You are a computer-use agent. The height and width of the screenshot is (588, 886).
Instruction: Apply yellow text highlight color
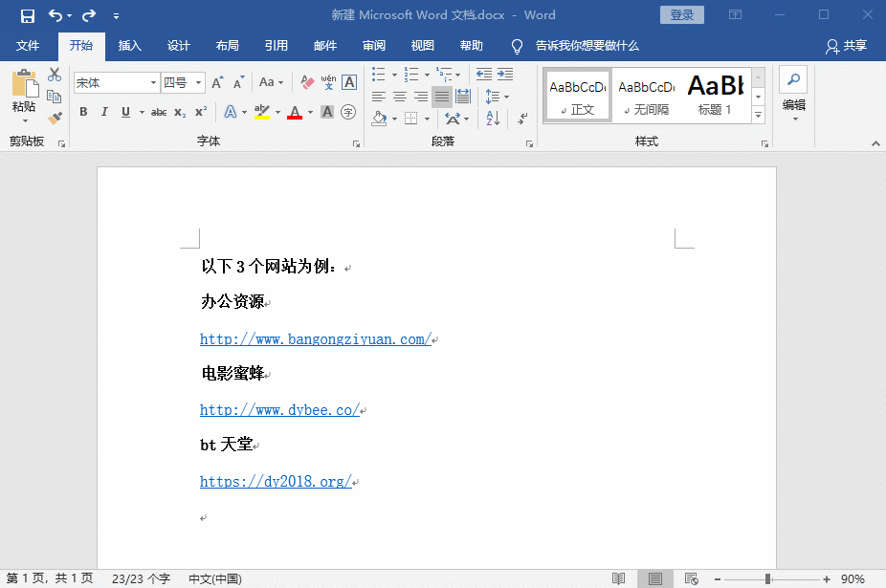click(x=261, y=112)
